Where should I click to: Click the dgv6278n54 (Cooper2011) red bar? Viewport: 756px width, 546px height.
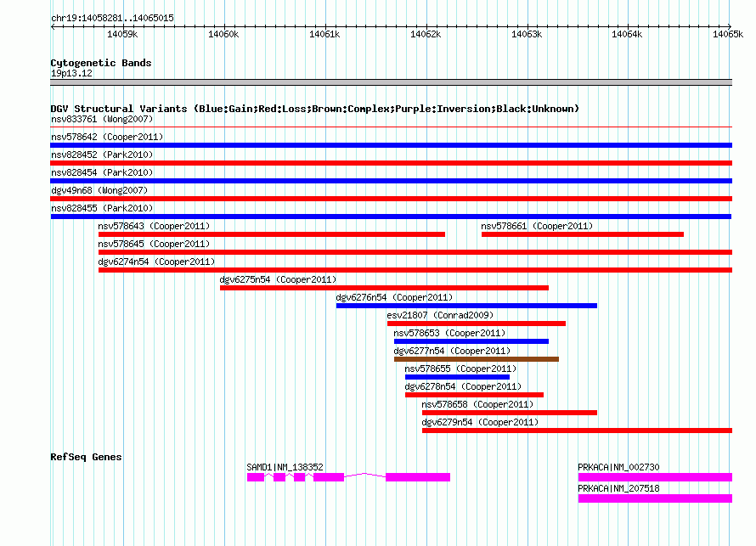point(475,395)
